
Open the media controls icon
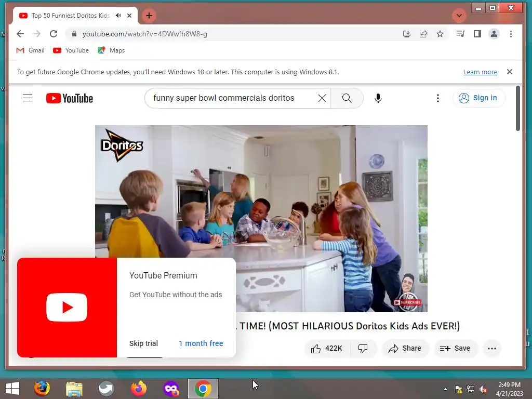(x=460, y=34)
